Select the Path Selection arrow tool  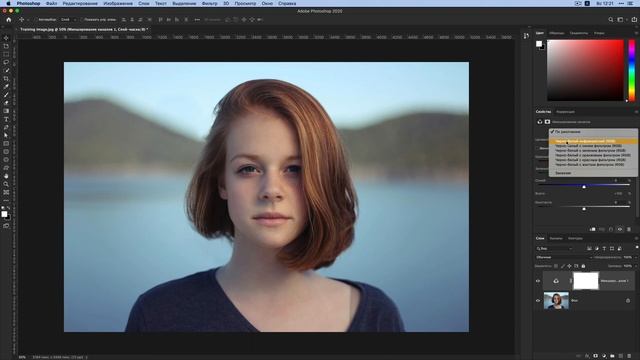click(x=6, y=135)
